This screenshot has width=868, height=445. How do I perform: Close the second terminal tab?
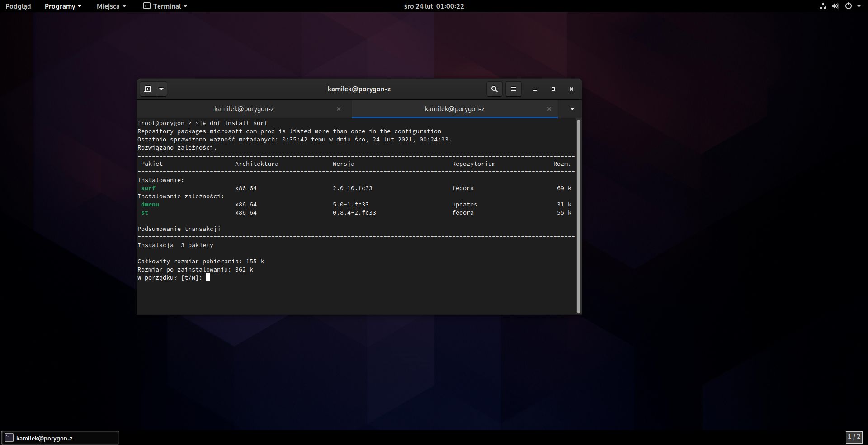[x=549, y=109]
